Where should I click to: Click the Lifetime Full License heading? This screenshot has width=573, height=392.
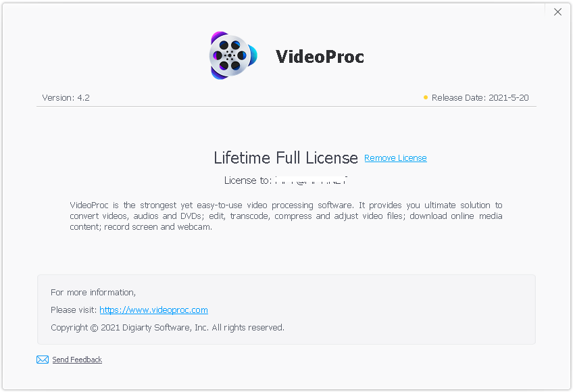point(286,157)
